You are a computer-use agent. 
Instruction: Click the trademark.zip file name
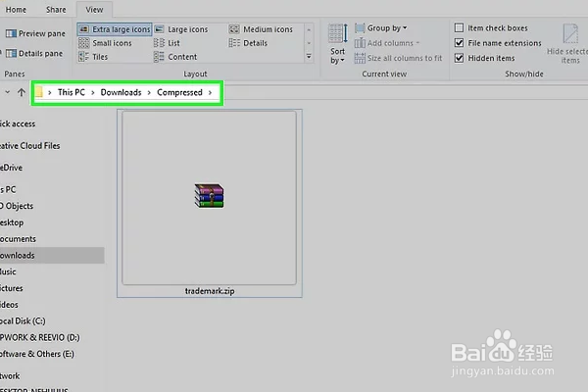(210, 291)
